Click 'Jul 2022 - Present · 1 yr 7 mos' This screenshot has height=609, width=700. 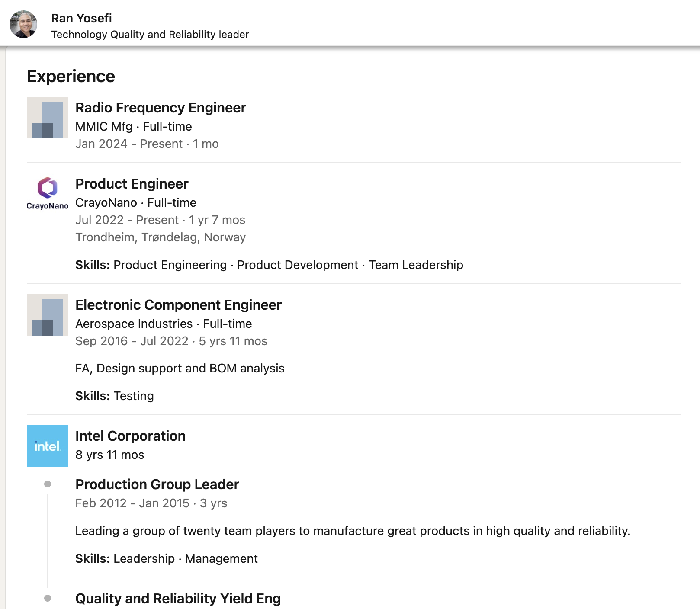160,220
